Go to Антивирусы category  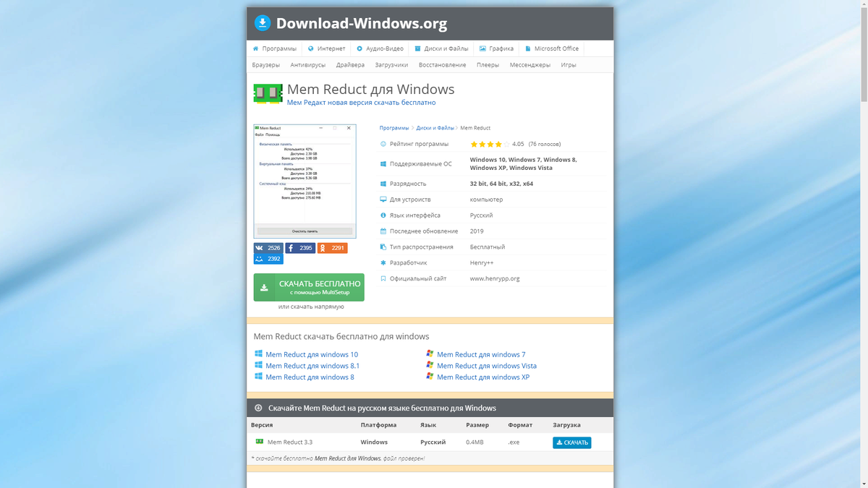click(308, 65)
